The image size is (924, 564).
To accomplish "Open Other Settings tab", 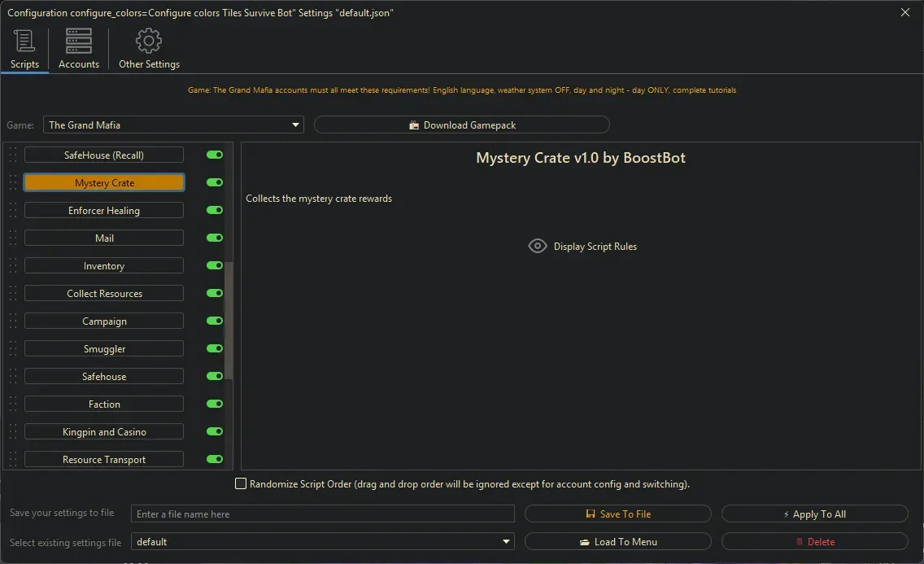I will point(149,49).
